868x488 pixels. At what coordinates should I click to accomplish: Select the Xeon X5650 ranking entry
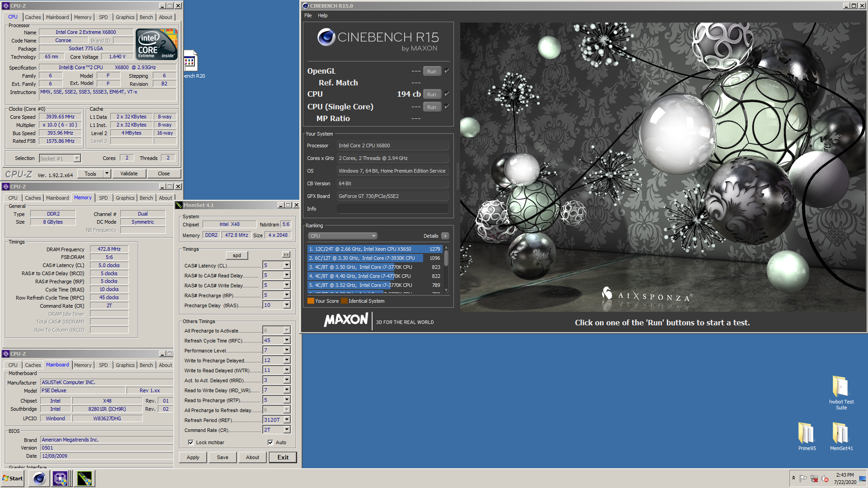point(375,249)
